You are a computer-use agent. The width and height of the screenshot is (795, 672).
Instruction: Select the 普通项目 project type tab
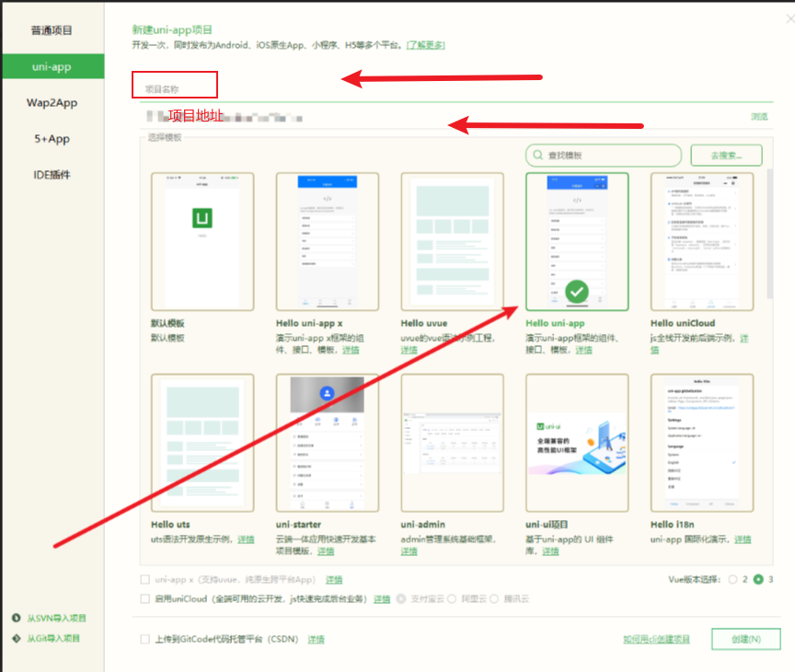pos(52,30)
